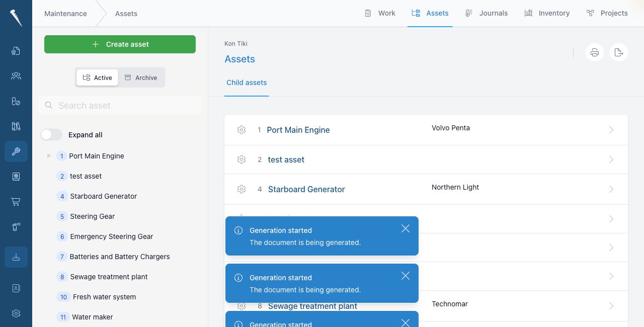The image size is (644, 327).
Task: Open test asset row chevron
Action: pos(611,159)
